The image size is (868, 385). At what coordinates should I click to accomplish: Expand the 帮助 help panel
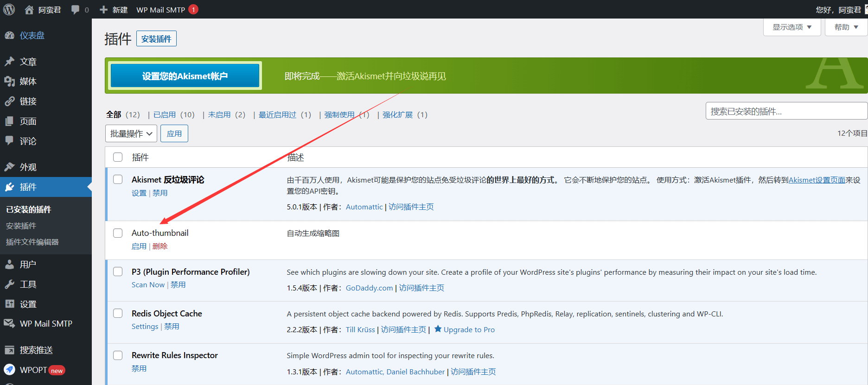point(846,27)
